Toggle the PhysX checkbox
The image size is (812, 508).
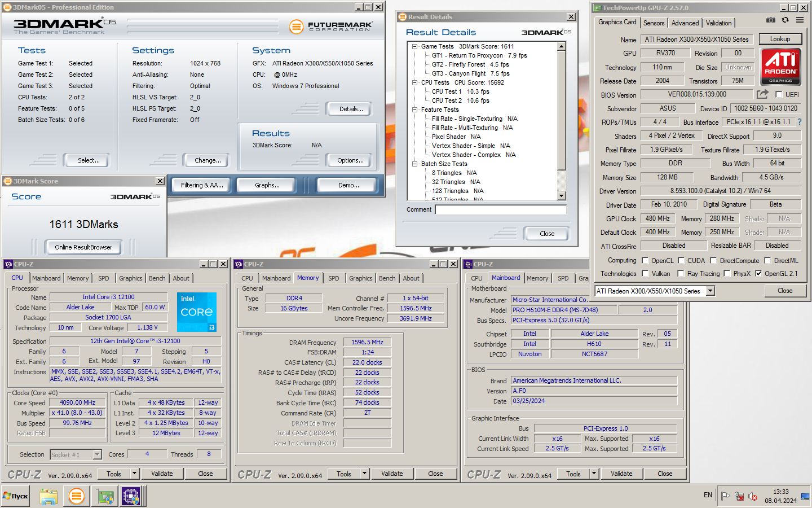coord(727,274)
